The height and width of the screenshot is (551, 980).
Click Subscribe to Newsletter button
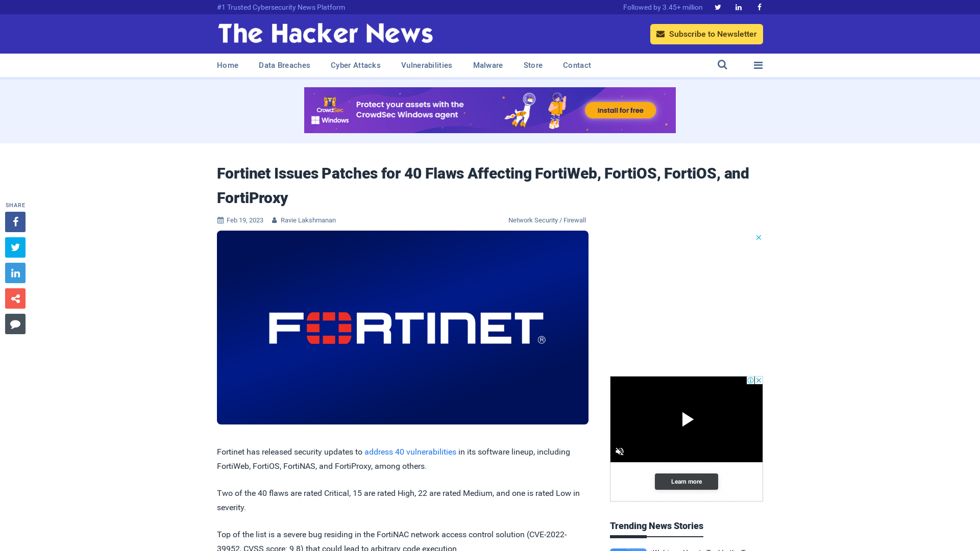(706, 34)
